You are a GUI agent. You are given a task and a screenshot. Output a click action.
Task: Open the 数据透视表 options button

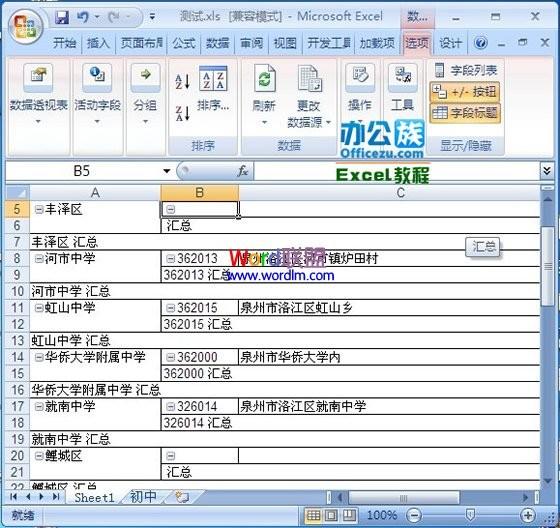(x=38, y=95)
